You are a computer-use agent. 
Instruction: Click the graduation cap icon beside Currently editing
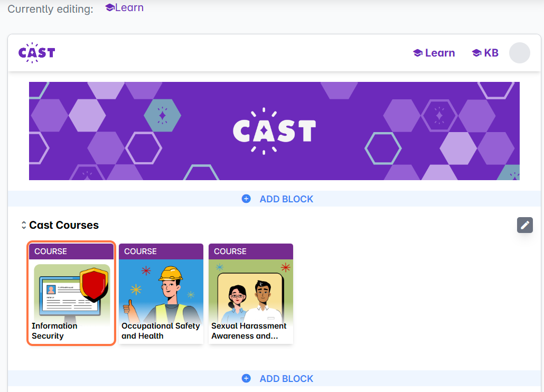tap(110, 7)
